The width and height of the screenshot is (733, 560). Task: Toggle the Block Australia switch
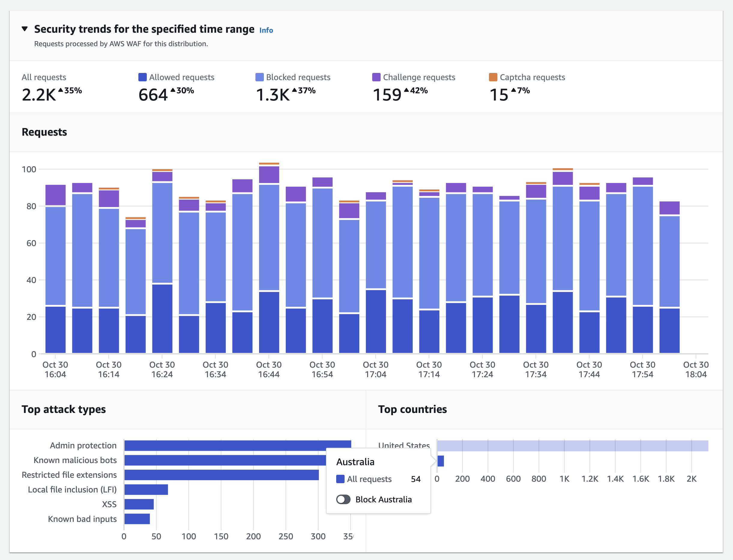point(343,499)
